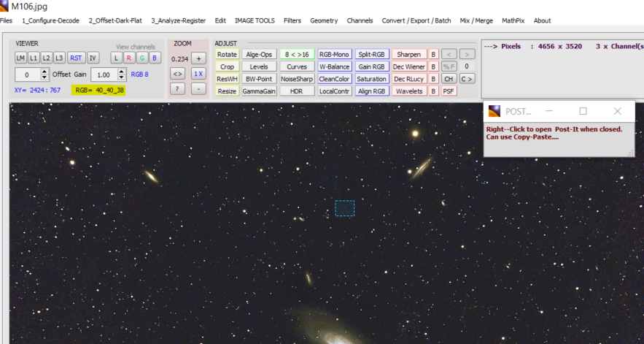Toggle the L luminance channel view
This screenshot has height=344, width=644.
[116, 58]
